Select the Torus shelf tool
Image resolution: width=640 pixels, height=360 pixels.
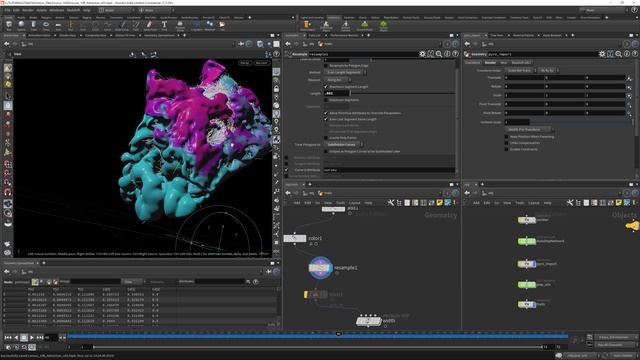(x=46, y=25)
